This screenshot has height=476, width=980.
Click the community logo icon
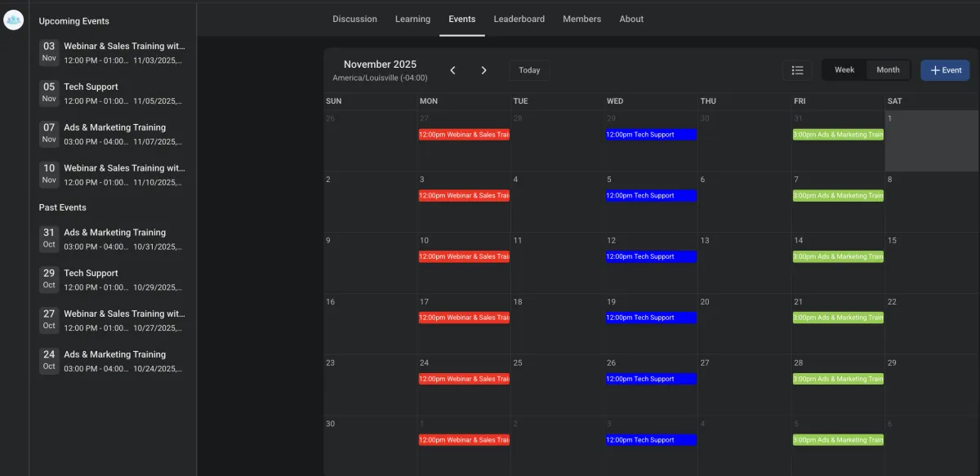tap(14, 20)
